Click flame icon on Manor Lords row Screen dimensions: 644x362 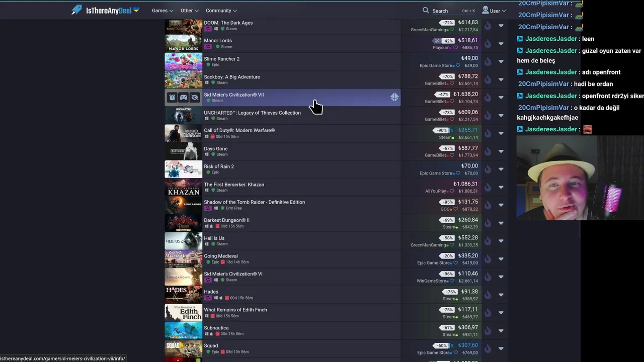point(488,44)
